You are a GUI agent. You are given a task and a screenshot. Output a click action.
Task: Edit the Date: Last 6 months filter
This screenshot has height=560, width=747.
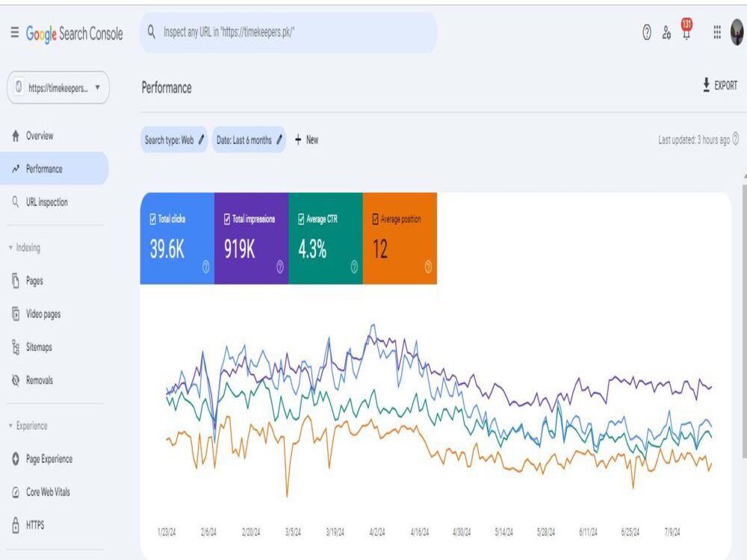(x=249, y=140)
